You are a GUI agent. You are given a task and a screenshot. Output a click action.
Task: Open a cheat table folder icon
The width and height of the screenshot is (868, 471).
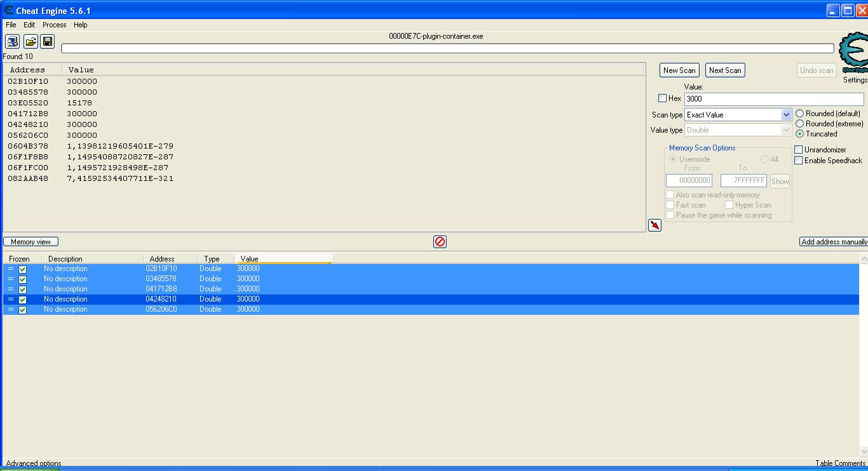coord(31,41)
